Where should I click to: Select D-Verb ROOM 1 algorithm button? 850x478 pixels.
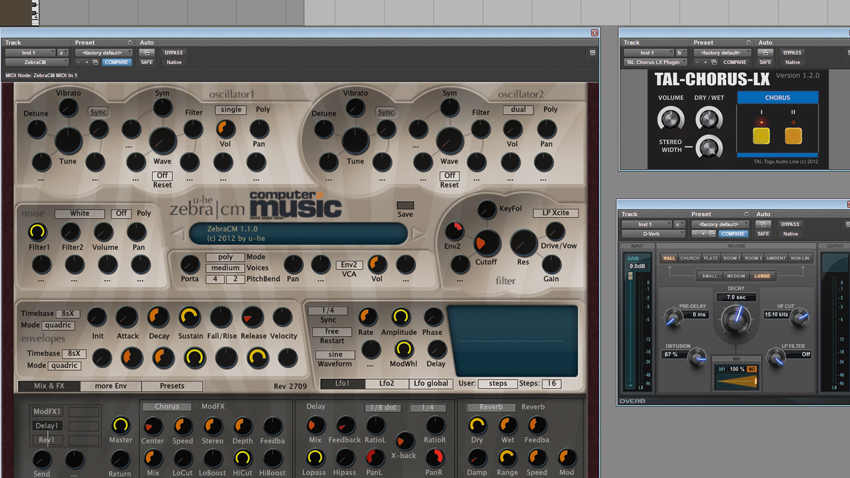(731, 258)
